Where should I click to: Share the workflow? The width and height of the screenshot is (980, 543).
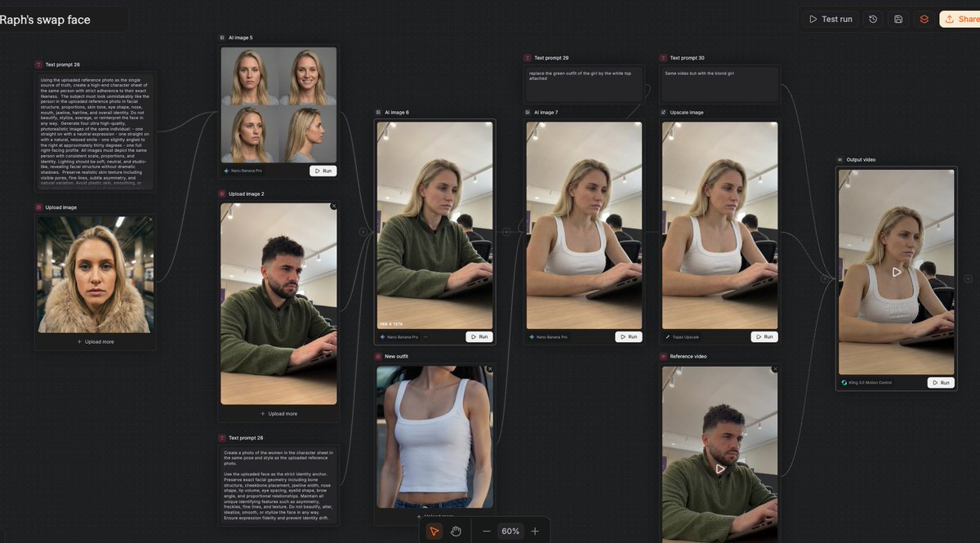pyautogui.click(x=960, y=19)
